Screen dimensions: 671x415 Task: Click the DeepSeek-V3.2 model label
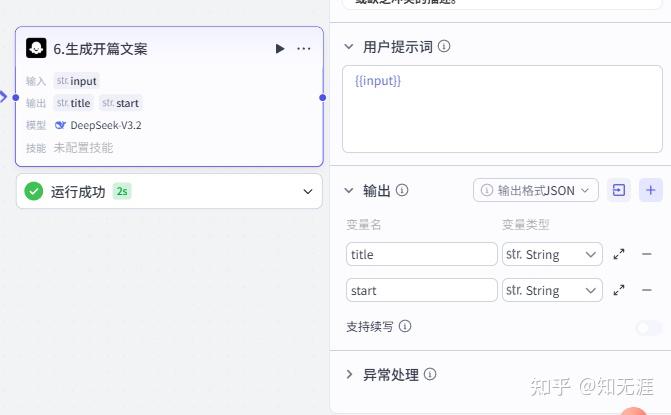[106, 125]
